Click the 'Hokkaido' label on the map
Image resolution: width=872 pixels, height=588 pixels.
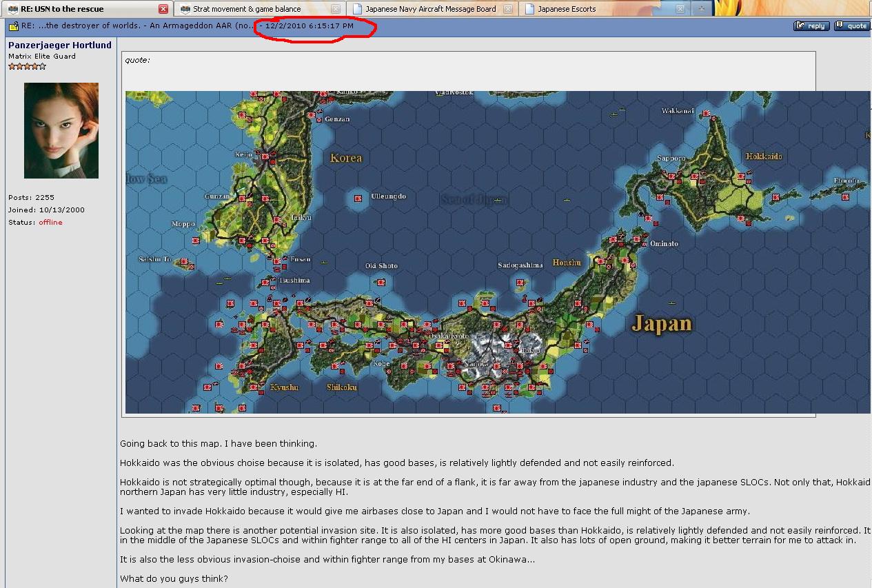(x=764, y=156)
